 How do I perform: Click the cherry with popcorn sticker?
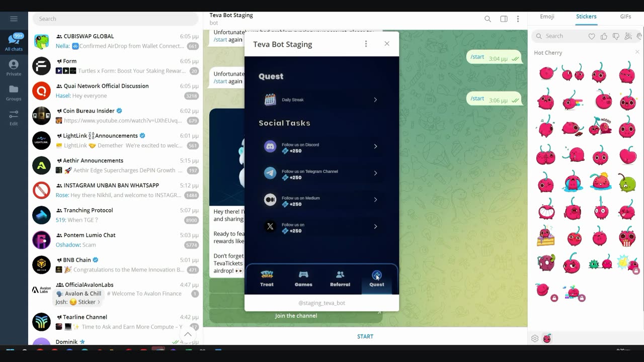click(627, 236)
